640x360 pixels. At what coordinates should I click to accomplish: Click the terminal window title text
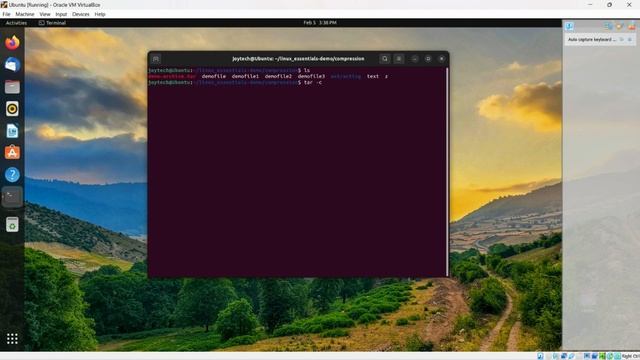point(298,59)
